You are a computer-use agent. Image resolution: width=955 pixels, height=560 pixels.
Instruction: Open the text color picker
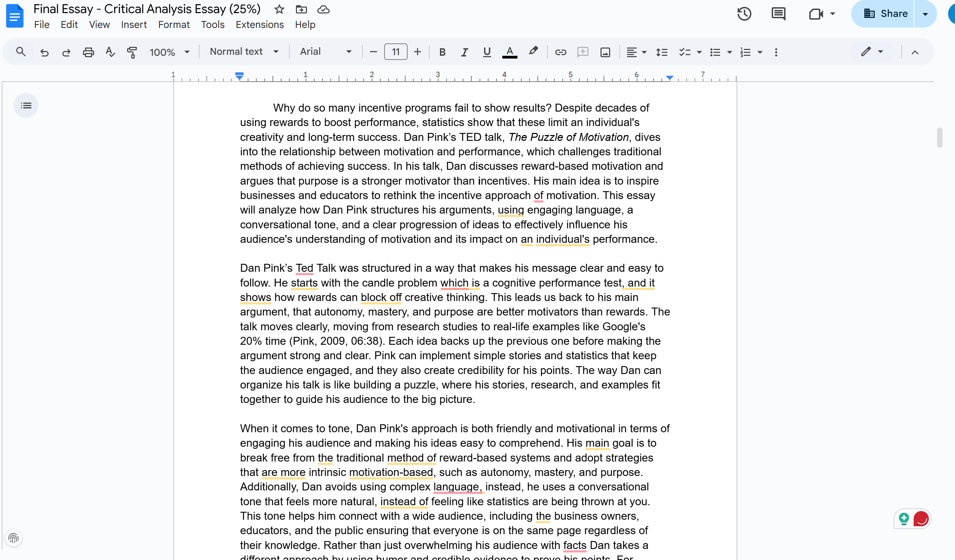point(509,52)
